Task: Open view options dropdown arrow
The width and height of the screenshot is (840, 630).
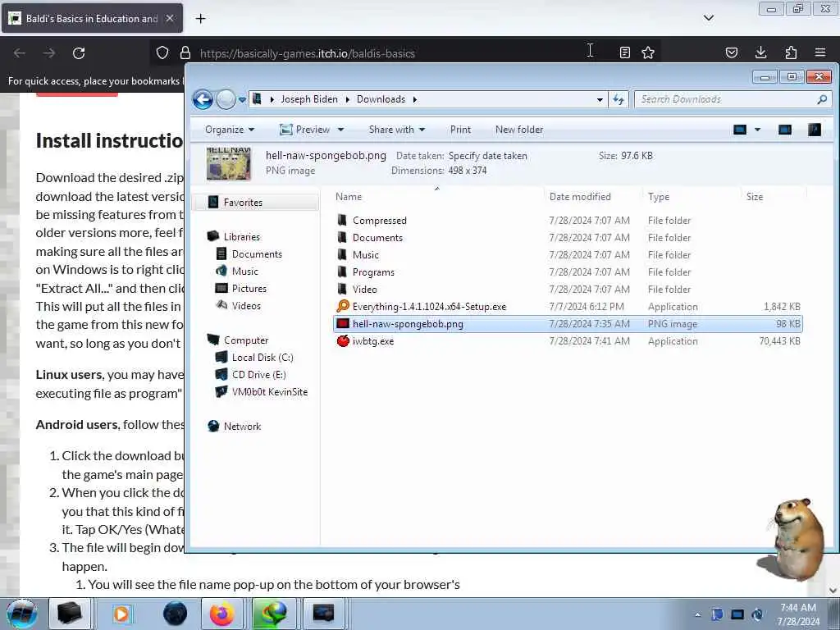Action: tap(757, 130)
